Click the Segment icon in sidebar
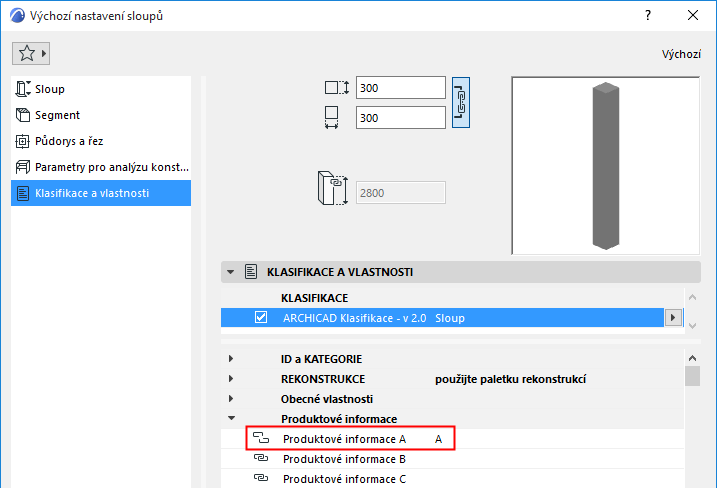The image size is (717, 488). pos(22,115)
